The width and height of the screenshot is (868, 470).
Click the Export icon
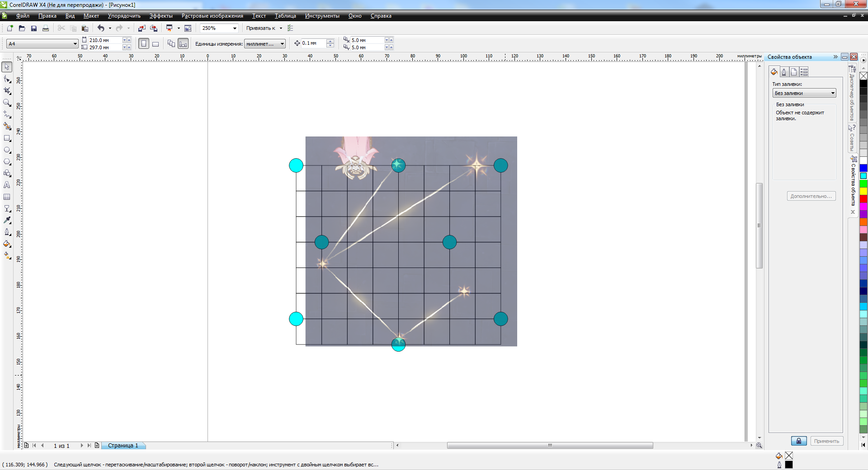(154, 28)
